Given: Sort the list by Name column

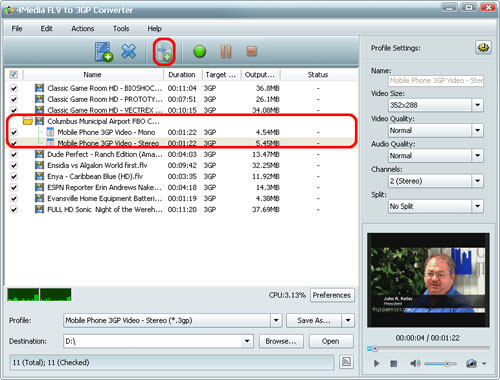Looking at the screenshot, I should coord(93,75).
